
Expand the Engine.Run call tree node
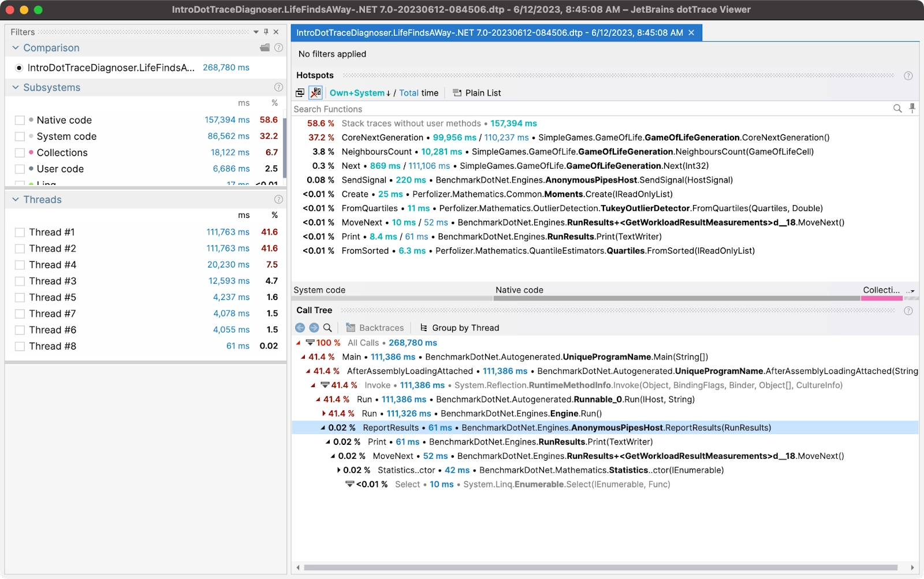[x=323, y=414]
